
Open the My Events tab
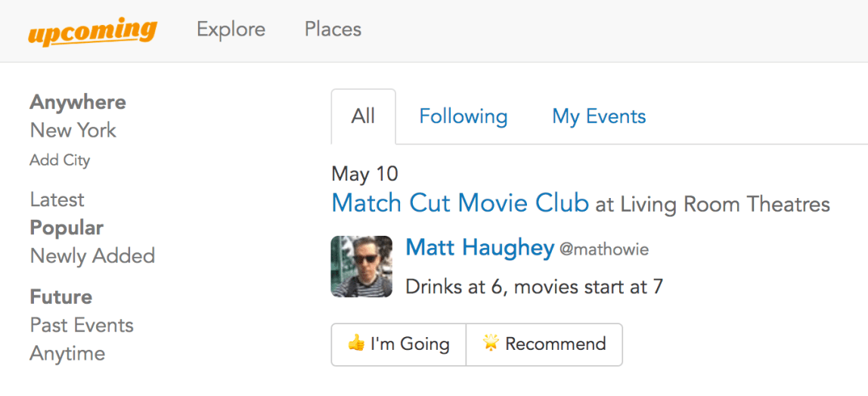pyautogui.click(x=599, y=116)
